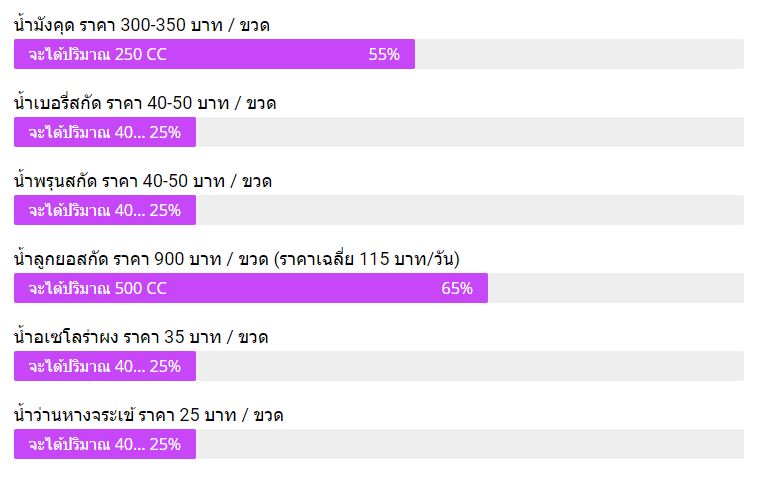
Task: Click the 55% purple progress bar
Action: click(x=214, y=54)
